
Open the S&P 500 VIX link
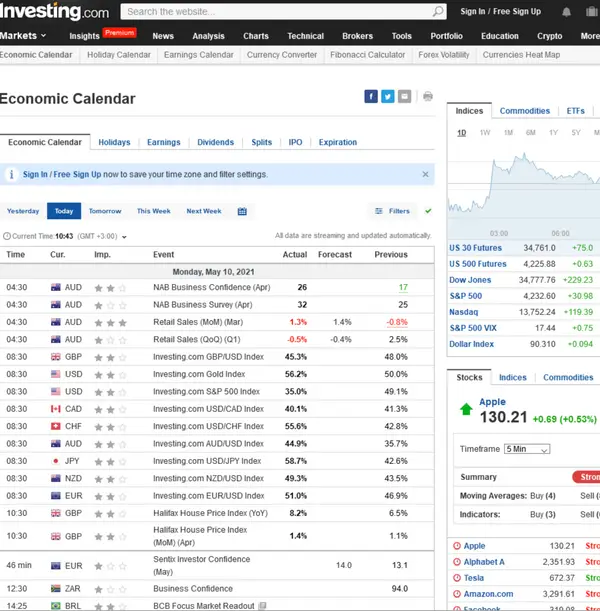click(473, 328)
